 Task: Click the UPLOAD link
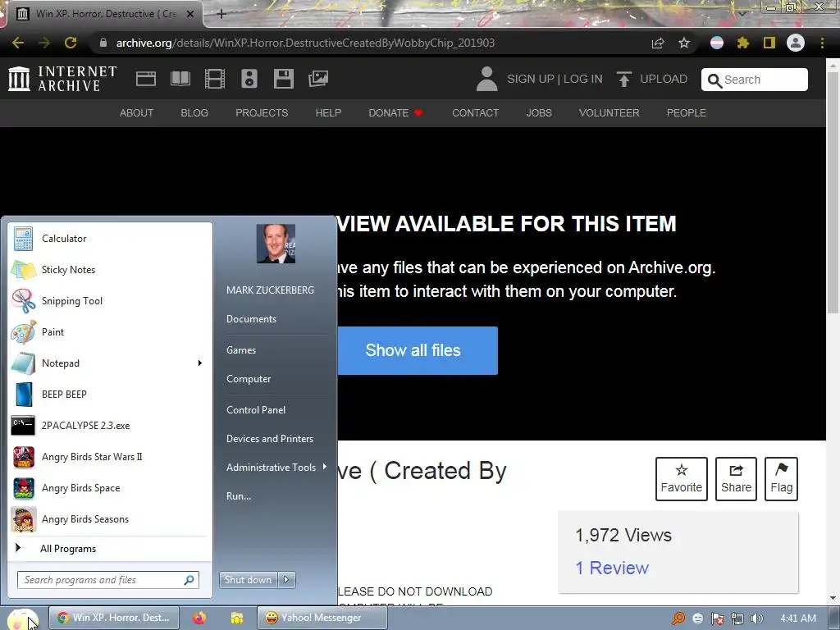click(652, 79)
